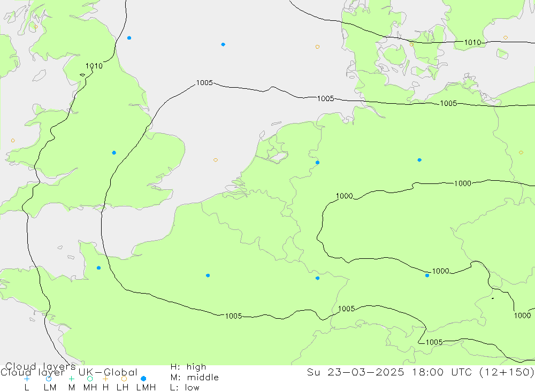The image size is (535, 392).
Task: Select the orange circle marker west of Denmark
Action: [318, 47]
